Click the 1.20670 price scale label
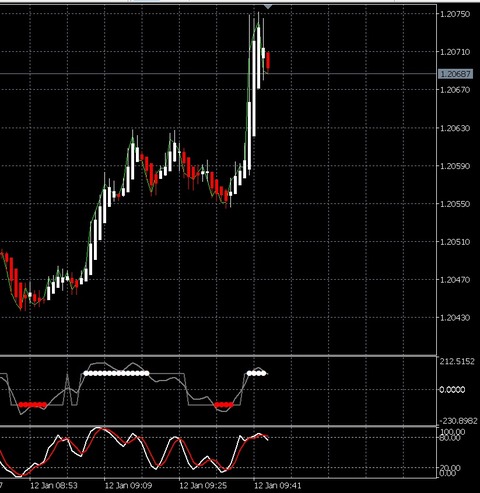Image resolution: width=480 pixels, height=493 pixels. [x=455, y=90]
